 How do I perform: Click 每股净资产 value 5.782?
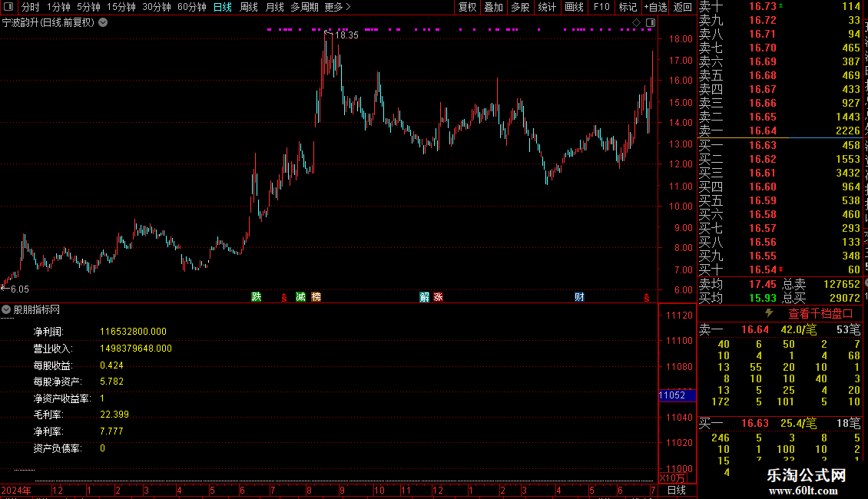point(112,382)
